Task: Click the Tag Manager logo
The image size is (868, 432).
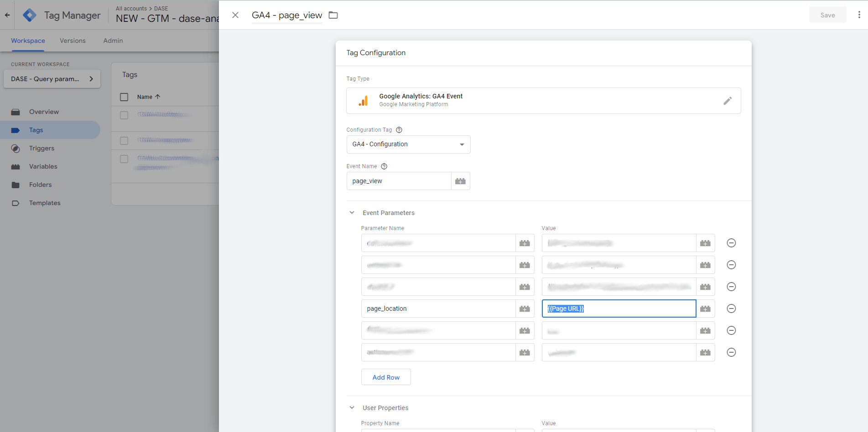Action: (x=30, y=15)
